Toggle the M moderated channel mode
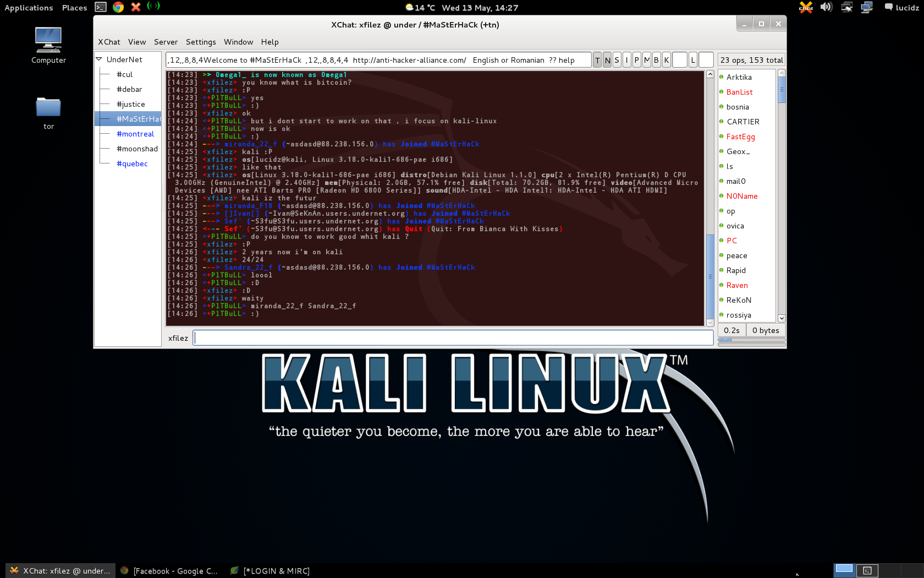This screenshot has width=924, height=578. 647,60
